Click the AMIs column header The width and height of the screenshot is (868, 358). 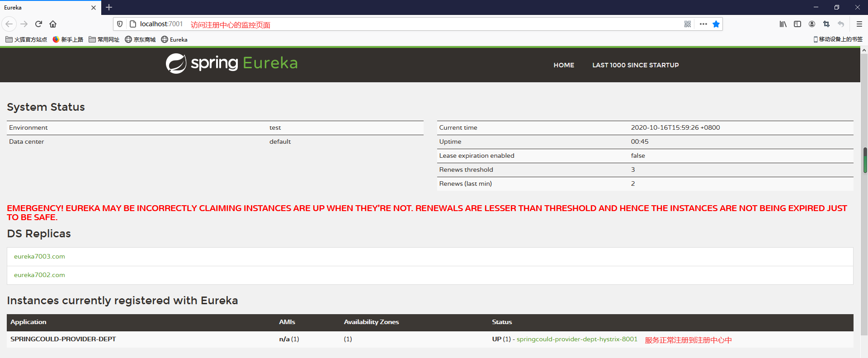point(287,322)
